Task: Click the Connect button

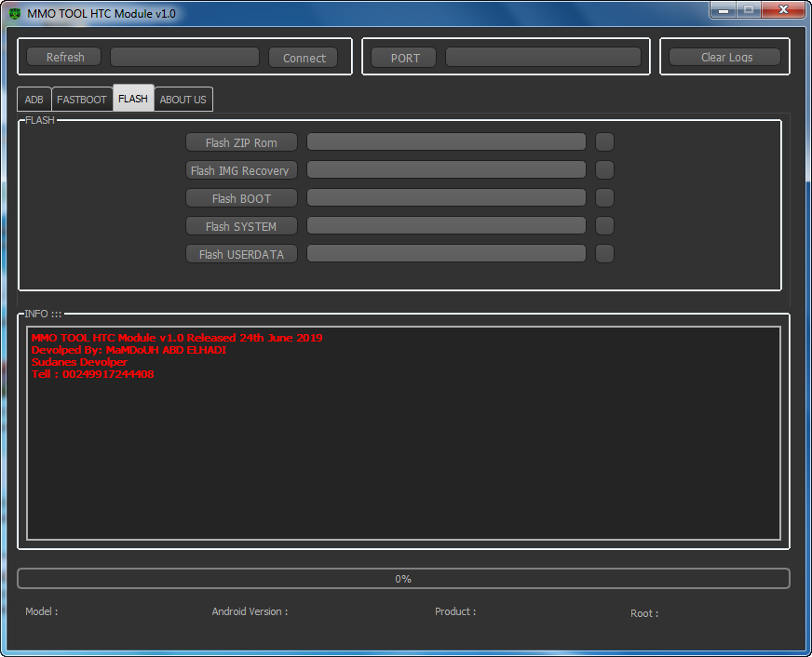Action: (304, 58)
